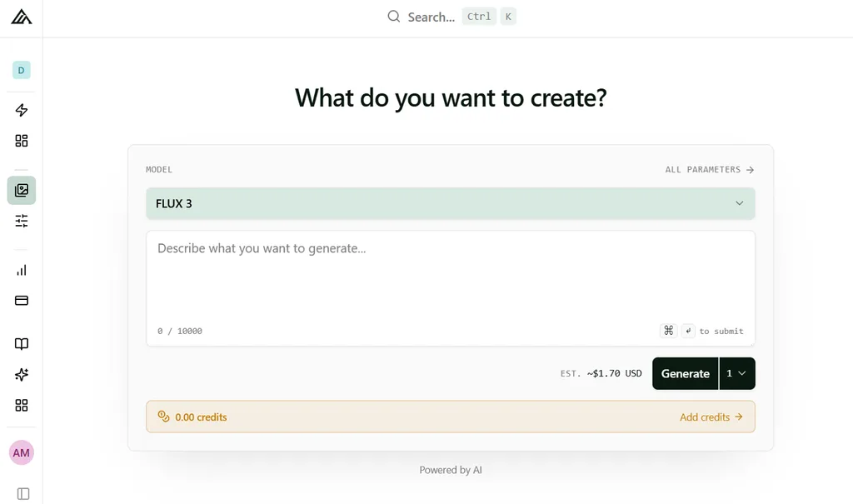Click the 0.00 credits label

coord(201,417)
